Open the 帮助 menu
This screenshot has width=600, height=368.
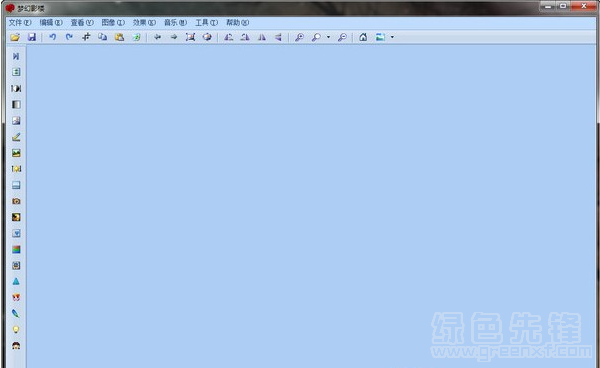pos(238,23)
